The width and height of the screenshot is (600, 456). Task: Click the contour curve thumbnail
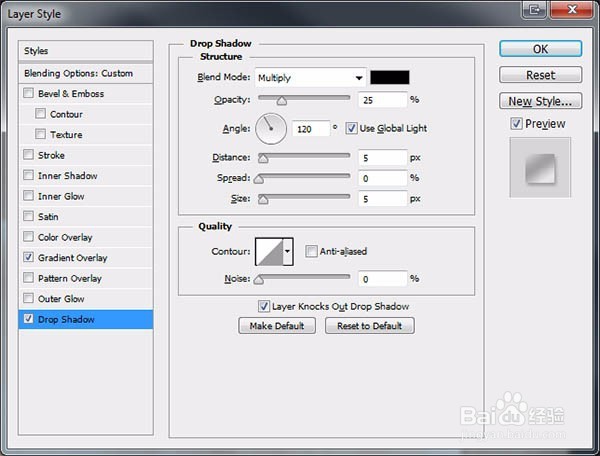tap(269, 251)
